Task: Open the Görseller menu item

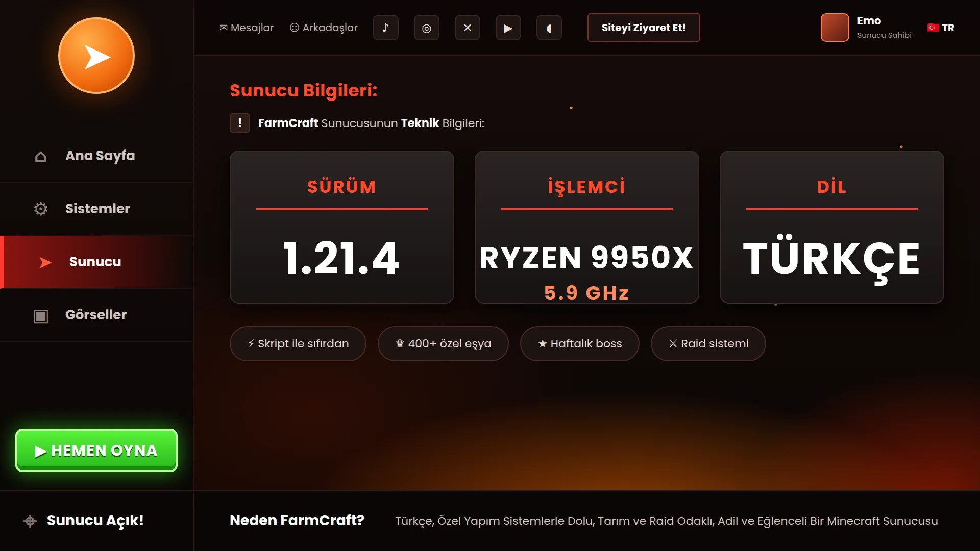Action: tap(96, 315)
